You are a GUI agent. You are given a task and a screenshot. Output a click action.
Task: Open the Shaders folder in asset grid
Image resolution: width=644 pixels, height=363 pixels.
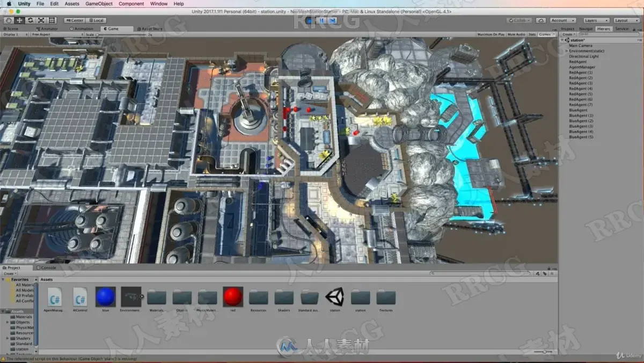(x=284, y=297)
